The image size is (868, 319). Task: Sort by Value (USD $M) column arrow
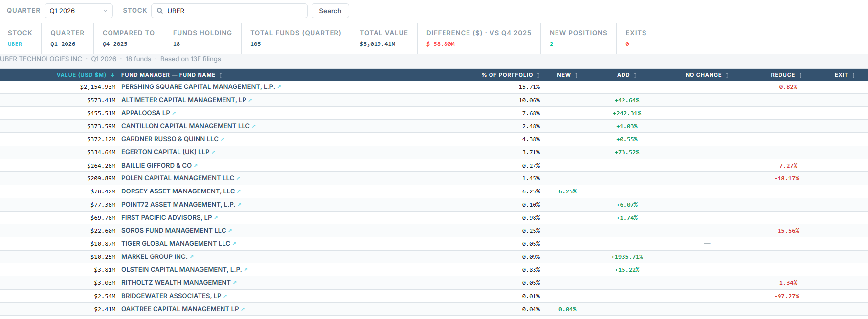pos(112,75)
